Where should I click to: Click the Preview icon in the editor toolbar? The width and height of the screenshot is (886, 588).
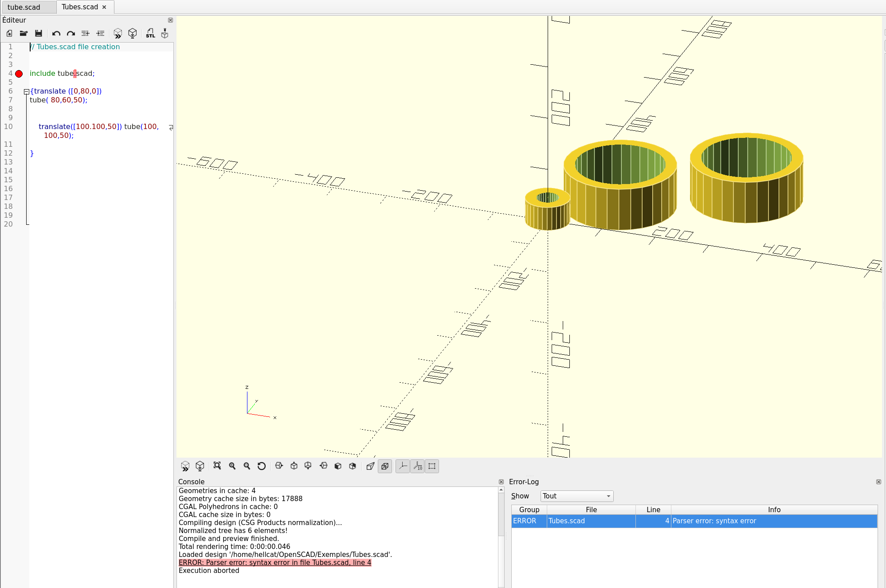(118, 33)
